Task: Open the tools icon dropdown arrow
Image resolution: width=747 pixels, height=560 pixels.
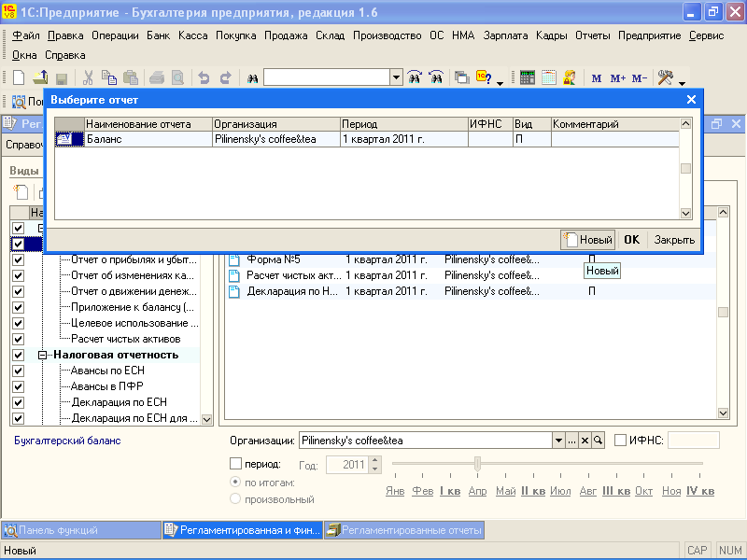Action: click(x=682, y=83)
